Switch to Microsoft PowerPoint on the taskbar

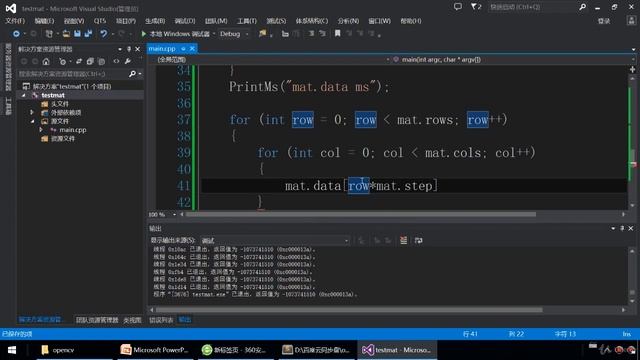coord(155,350)
